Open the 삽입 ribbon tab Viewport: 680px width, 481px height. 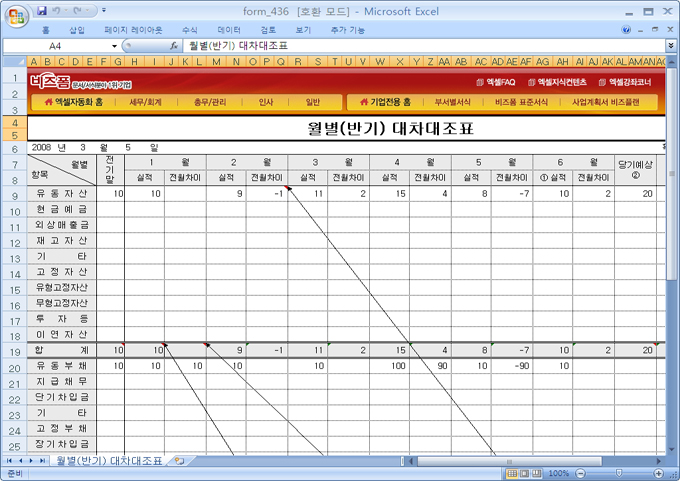77,30
